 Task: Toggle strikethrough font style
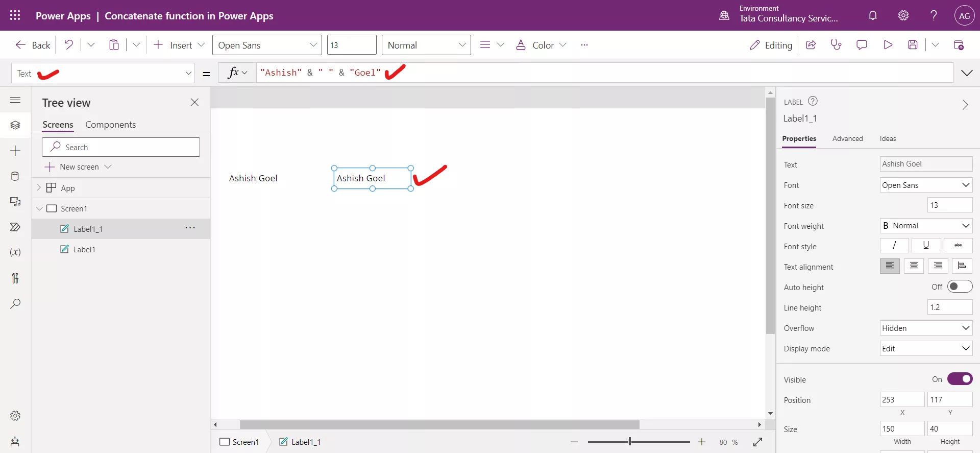[958, 246]
